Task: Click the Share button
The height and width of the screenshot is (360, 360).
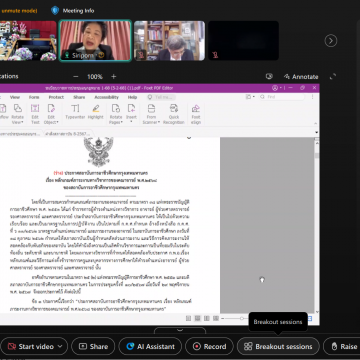Action: pos(93,347)
